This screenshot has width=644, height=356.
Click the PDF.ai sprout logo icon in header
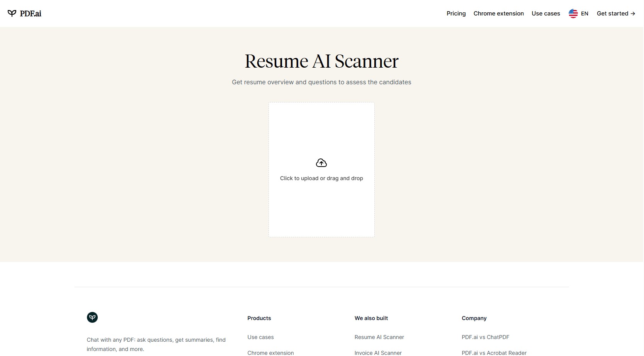(x=12, y=14)
